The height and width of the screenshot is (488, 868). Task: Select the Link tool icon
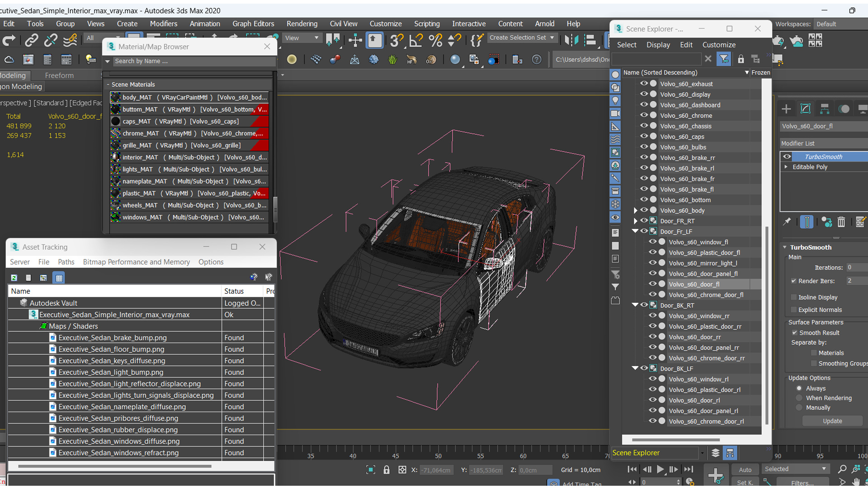pyautogui.click(x=31, y=41)
